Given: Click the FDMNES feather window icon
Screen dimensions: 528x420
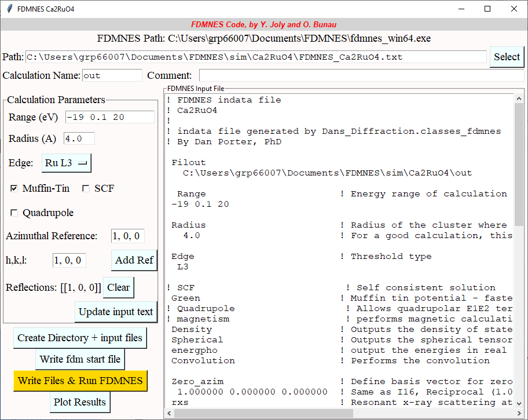Looking at the screenshot, I should click(x=10, y=9).
